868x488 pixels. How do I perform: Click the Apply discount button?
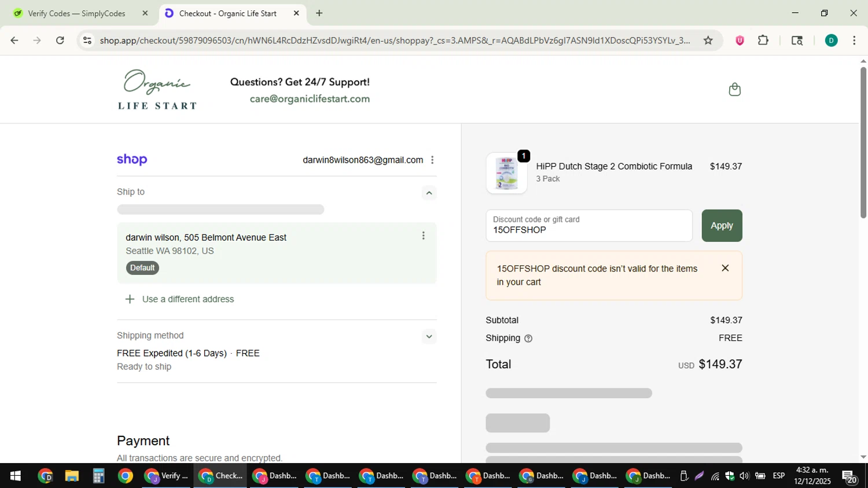pyautogui.click(x=722, y=226)
